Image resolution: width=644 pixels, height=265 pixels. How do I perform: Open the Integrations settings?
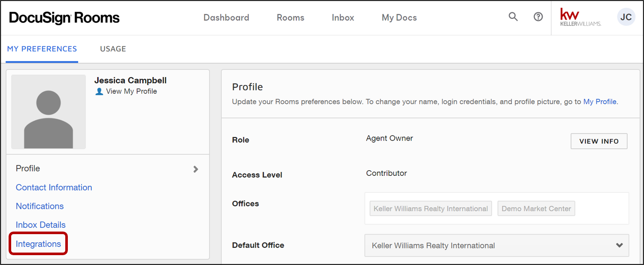click(38, 244)
